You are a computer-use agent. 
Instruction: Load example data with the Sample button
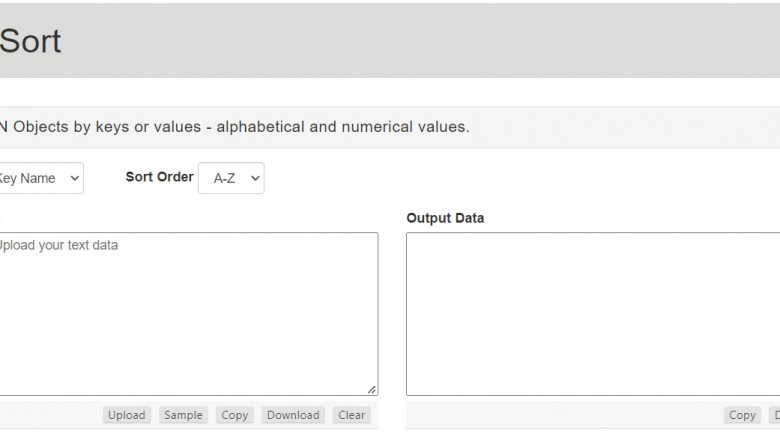point(183,415)
